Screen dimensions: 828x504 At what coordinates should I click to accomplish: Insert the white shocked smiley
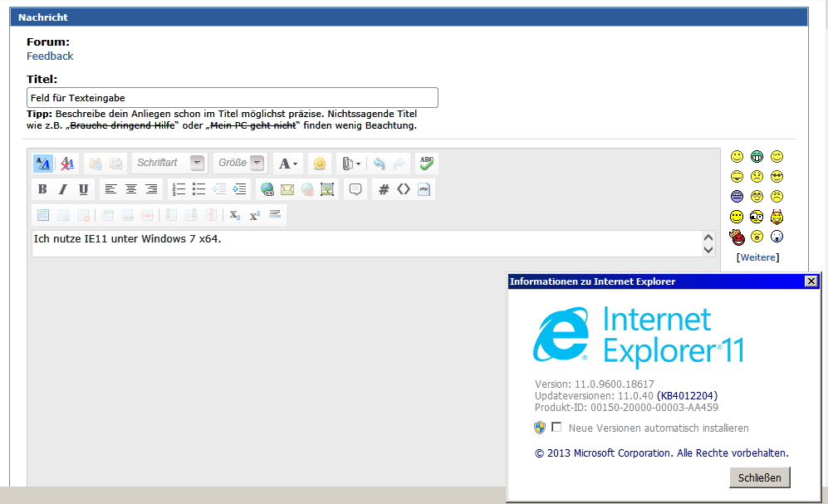click(x=777, y=237)
